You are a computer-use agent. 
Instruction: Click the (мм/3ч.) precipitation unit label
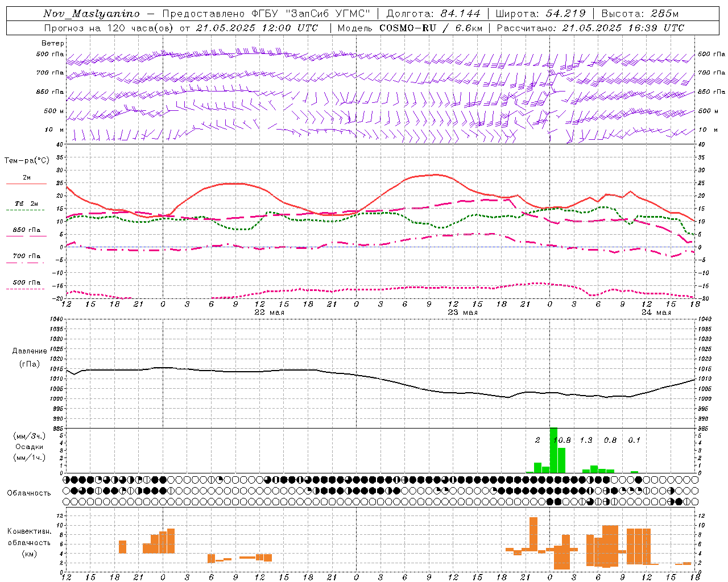[x=29, y=436]
